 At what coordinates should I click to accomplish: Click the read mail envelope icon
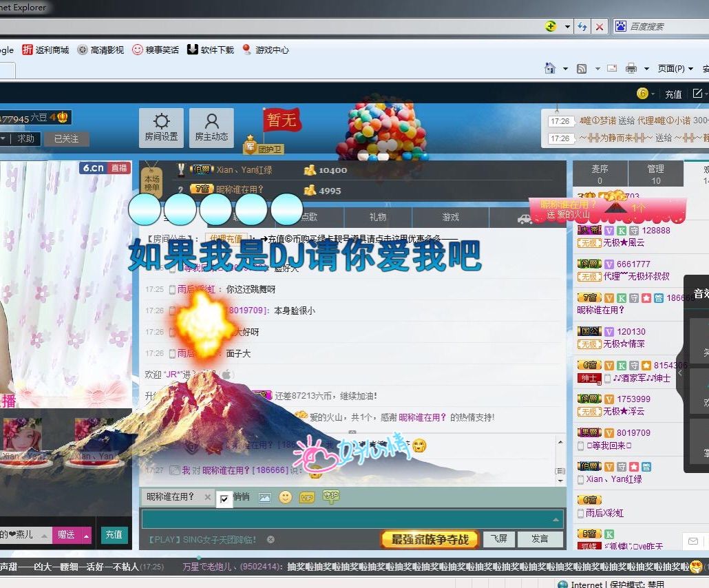612,68
